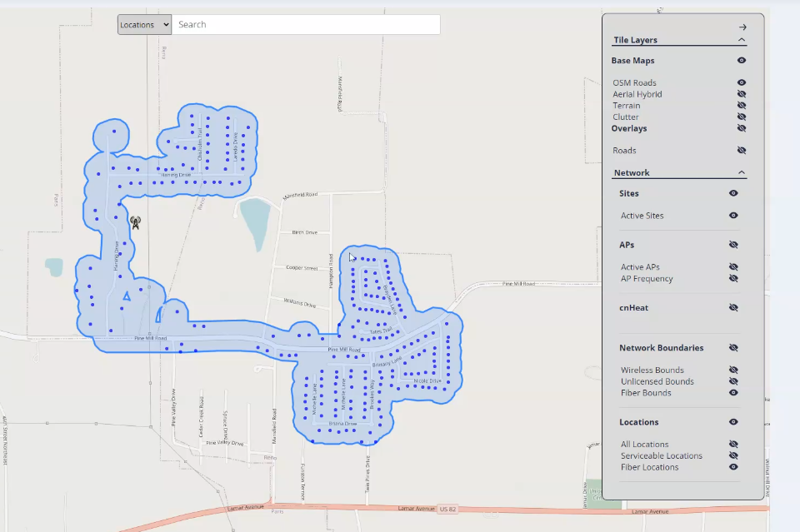The image size is (800, 532).
Task: Show Serviceable Locations layer
Action: (733, 455)
